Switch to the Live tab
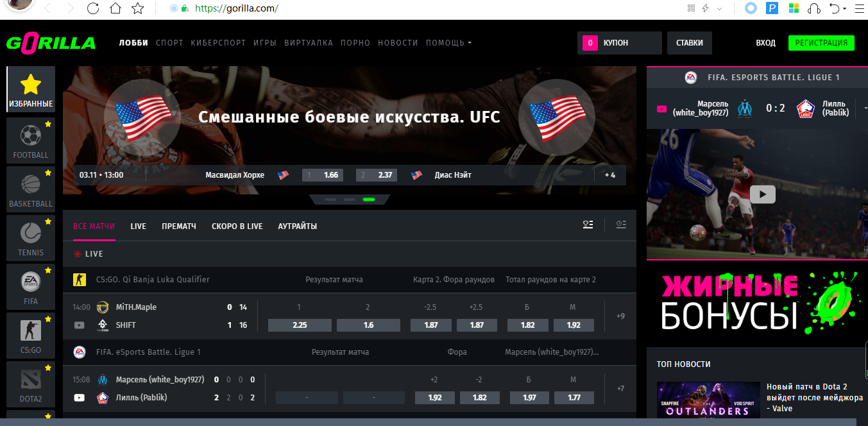Screen dimensions: 868x426 [138, 226]
